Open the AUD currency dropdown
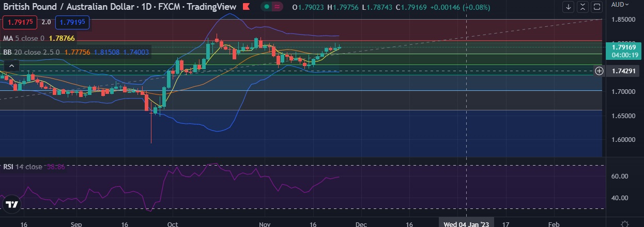Screen dimensions: 644x227 pyautogui.click(x=620, y=4)
